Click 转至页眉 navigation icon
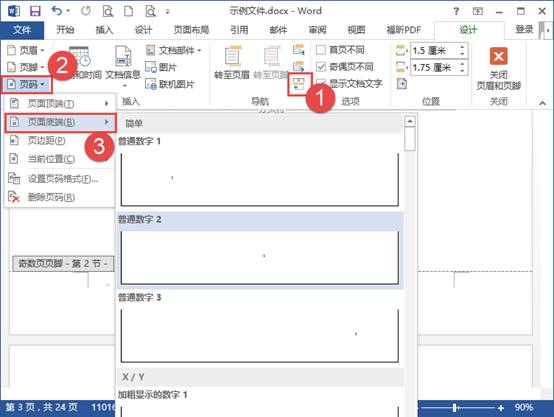Screen dimensions: 554x417 [232, 57]
